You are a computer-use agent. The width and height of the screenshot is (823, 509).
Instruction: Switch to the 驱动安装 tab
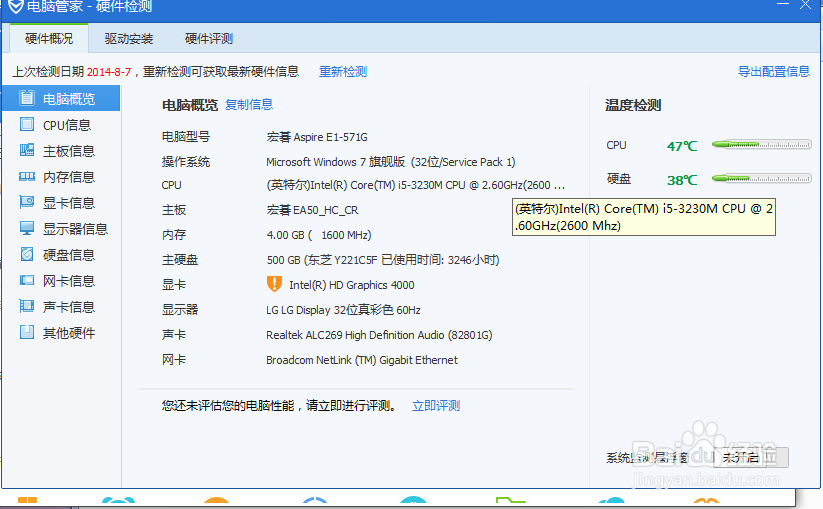(129, 38)
